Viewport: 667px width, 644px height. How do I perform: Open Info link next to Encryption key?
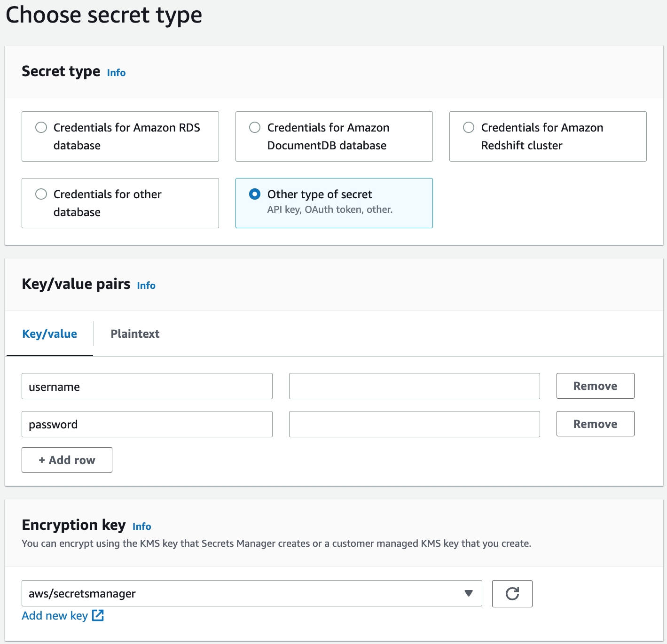(x=141, y=527)
